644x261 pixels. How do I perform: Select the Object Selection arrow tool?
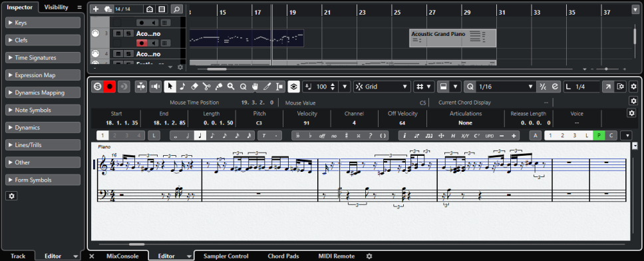click(170, 87)
